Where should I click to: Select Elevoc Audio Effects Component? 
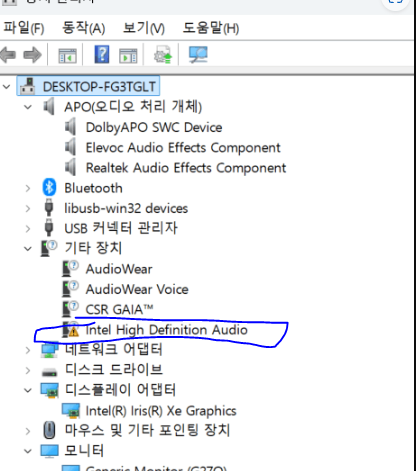click(x=183, y=148)
